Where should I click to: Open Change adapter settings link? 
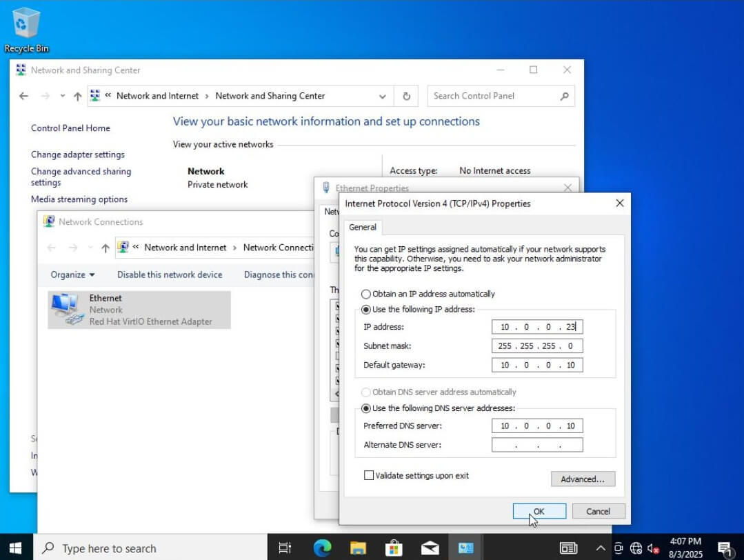click(77, 154)
